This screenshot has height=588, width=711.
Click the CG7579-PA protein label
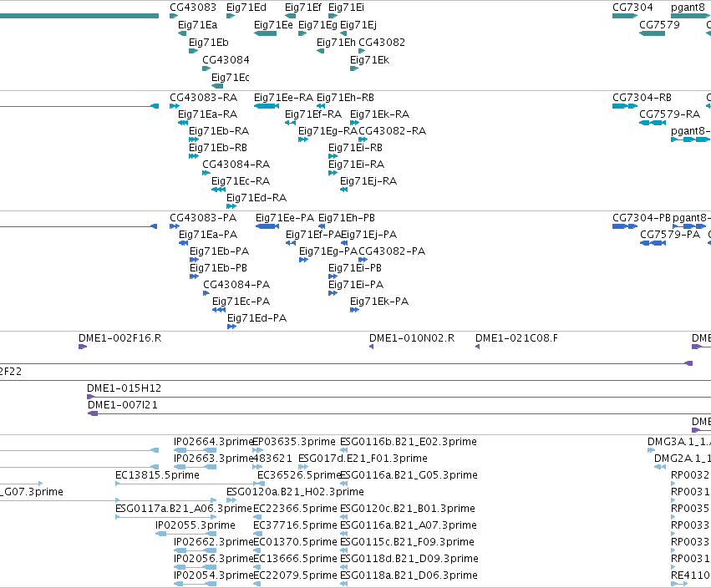[670, 235]
